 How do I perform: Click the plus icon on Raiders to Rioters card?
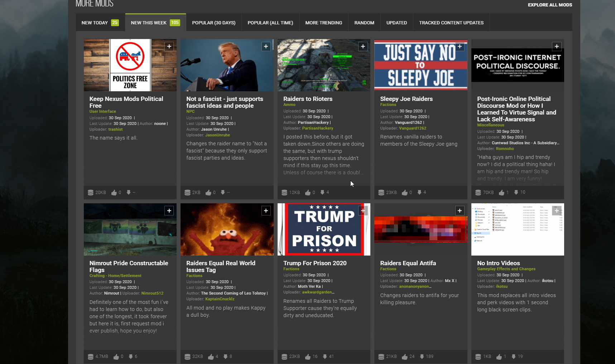363,47
